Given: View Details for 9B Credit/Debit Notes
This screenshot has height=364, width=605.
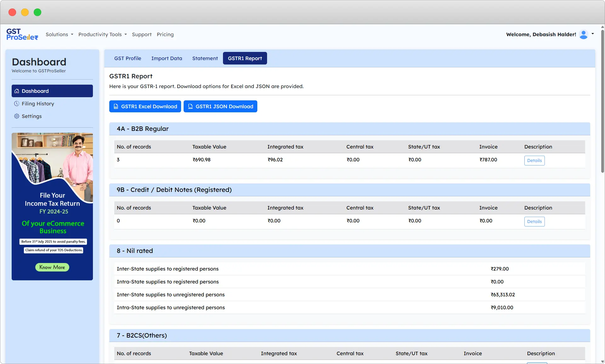Looking at the screenshot, I should tap(534, 221).
